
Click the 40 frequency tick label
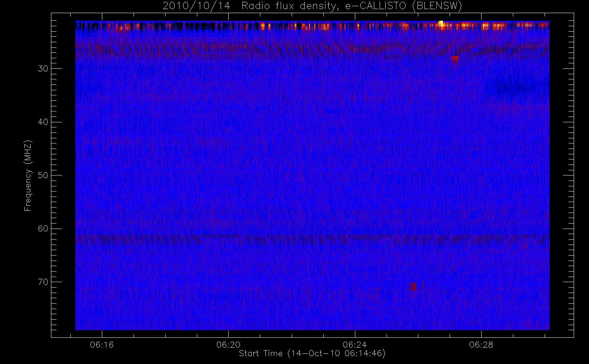[x=43, y=122]
